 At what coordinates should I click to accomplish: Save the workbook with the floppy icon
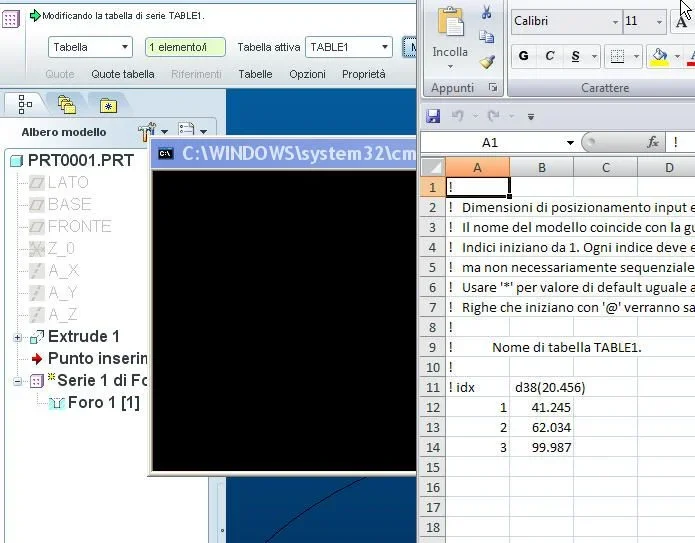[433, 116]
